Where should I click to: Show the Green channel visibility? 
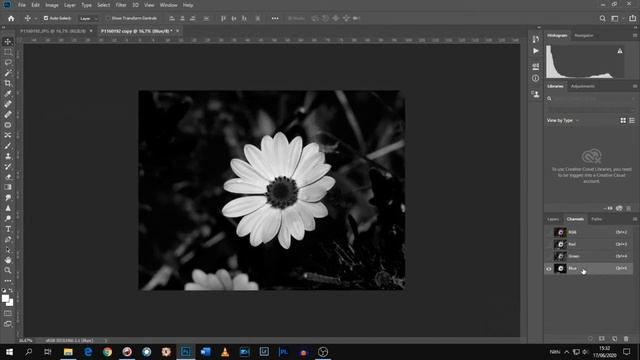click(549, 256)
